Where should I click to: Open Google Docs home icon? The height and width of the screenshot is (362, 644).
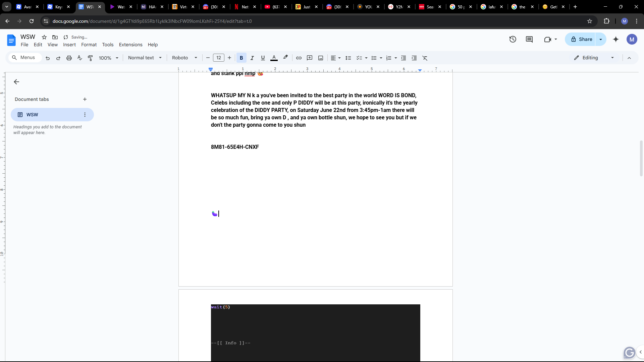click(11, 41)
